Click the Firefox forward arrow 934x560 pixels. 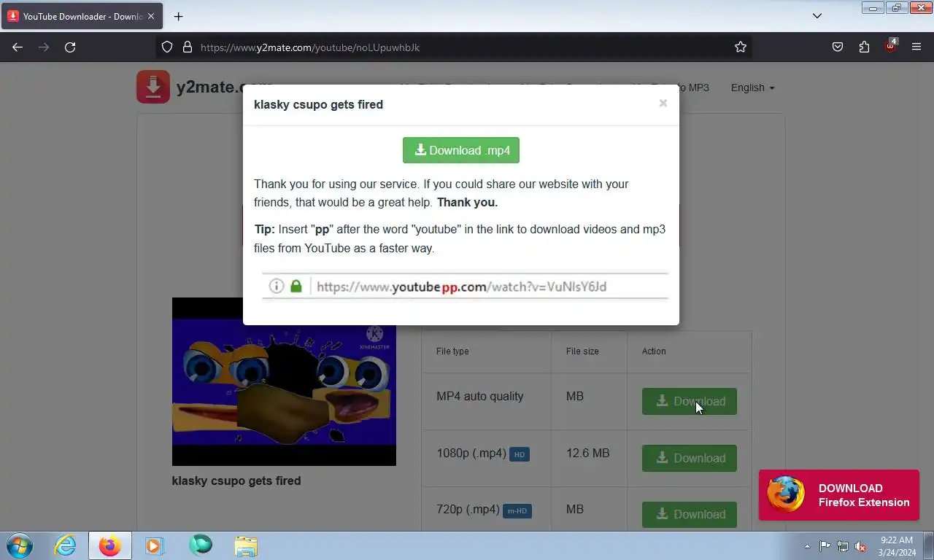pyautogui.click(x=44, y=47)
